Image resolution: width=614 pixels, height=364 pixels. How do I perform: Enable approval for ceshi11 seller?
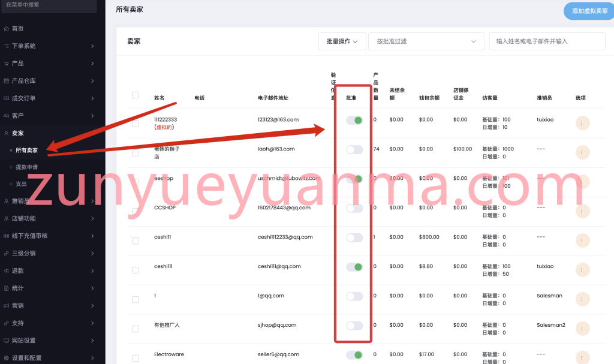[354, 238]
